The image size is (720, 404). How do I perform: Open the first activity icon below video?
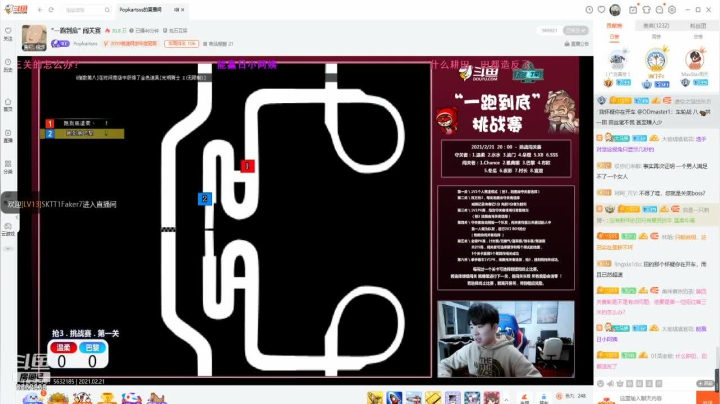pos(33,398)
